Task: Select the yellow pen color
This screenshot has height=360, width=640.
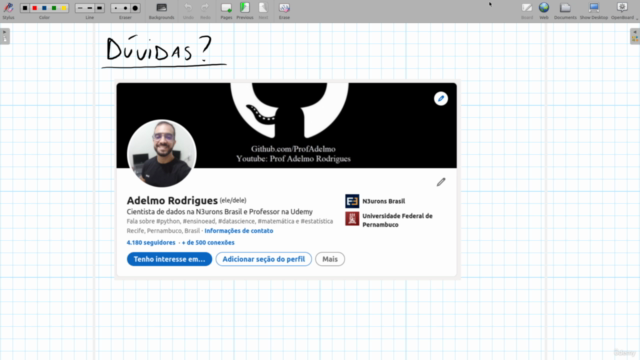Action: (x=64, y=8)
